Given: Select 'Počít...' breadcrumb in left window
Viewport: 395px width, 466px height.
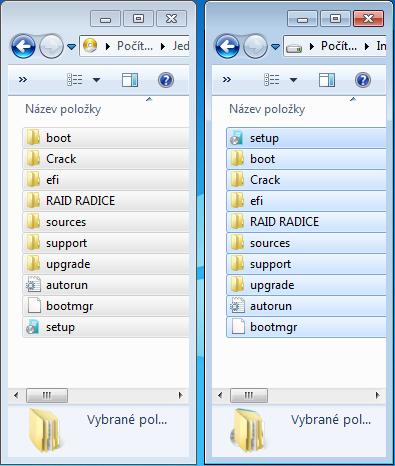Looking at the screenshot, I should pos(135,46).
